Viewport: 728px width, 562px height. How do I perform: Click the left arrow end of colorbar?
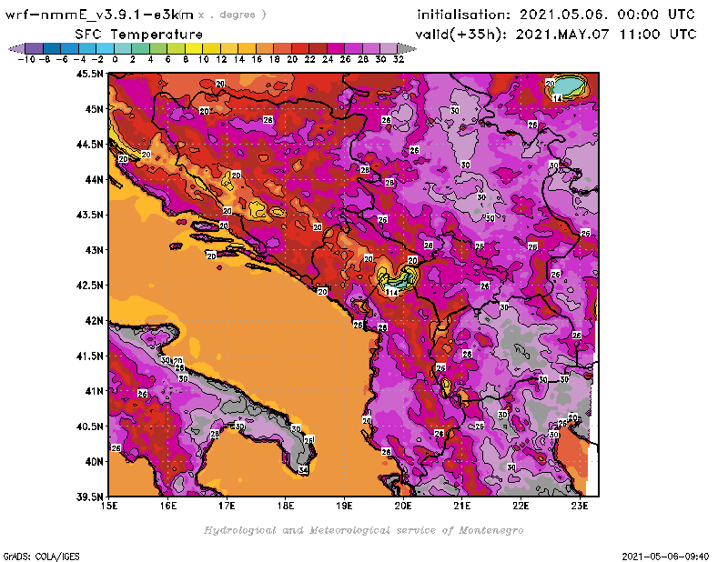click(14, 48)
